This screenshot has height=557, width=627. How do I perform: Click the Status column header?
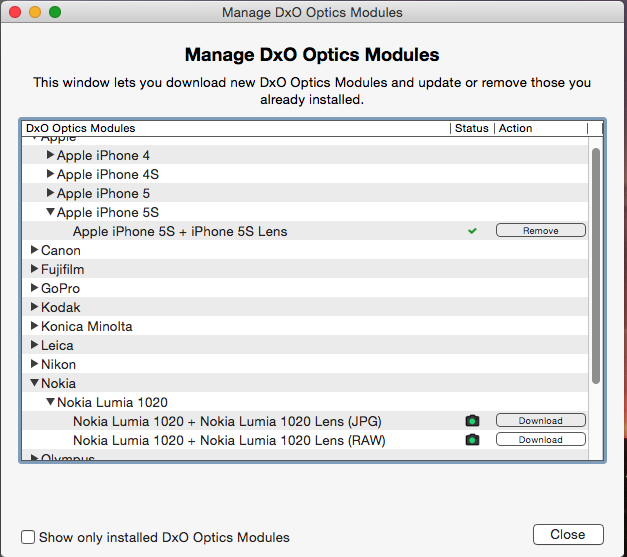(x=472, y=128)
